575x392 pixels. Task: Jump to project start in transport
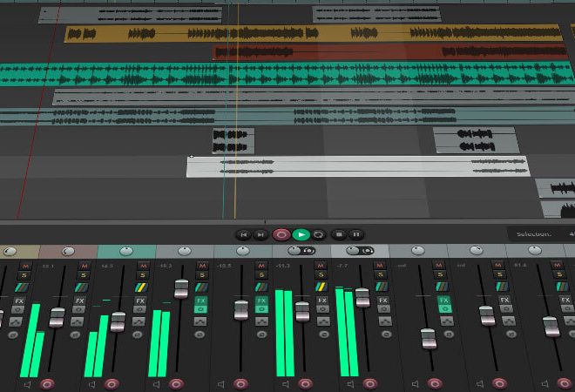[x=243, y=234]
